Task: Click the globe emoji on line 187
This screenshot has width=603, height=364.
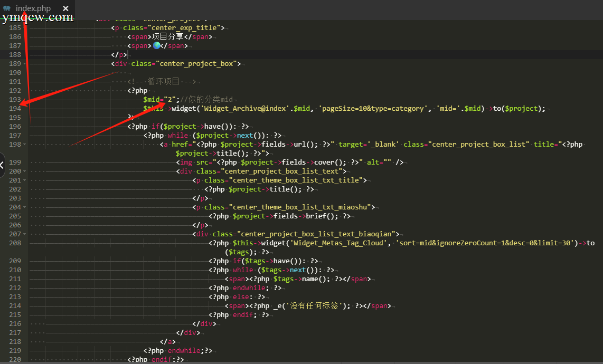Action: pyautogui.click(x=156, y=45)
